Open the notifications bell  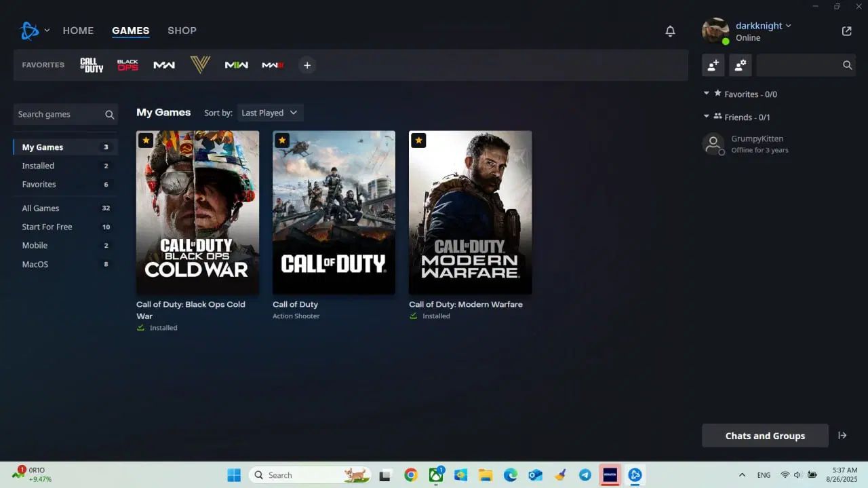tap(670, 31)
